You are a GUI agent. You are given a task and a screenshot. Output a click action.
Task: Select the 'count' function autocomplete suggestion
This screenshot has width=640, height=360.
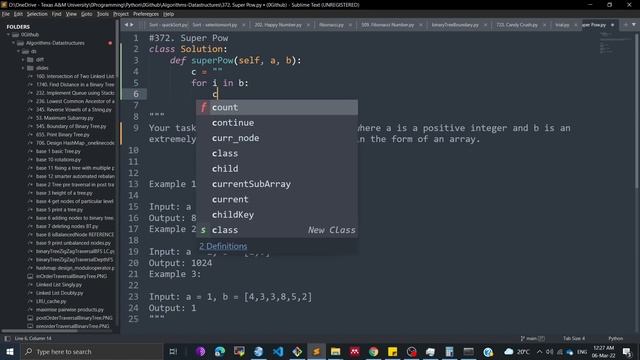[x=277, y=107]
